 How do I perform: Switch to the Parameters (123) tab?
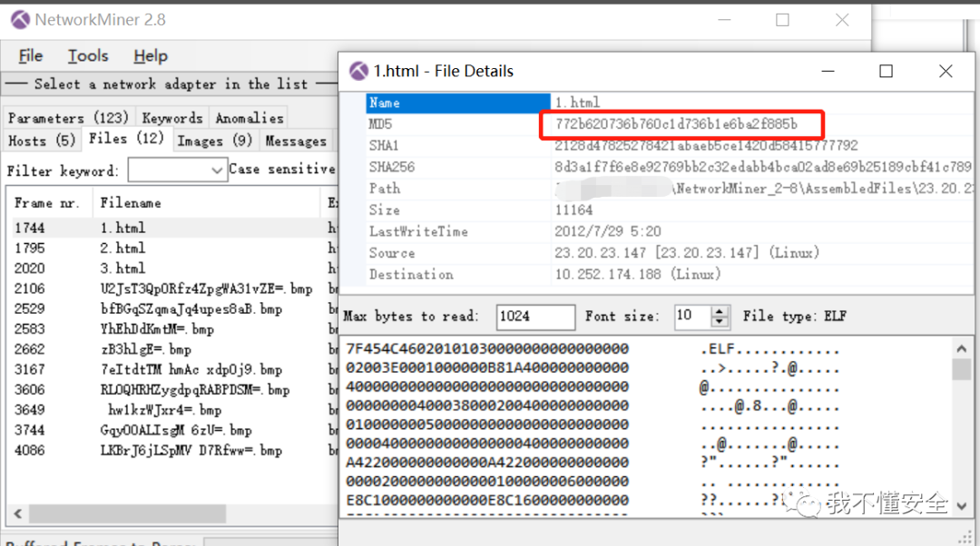coord(67,117)
